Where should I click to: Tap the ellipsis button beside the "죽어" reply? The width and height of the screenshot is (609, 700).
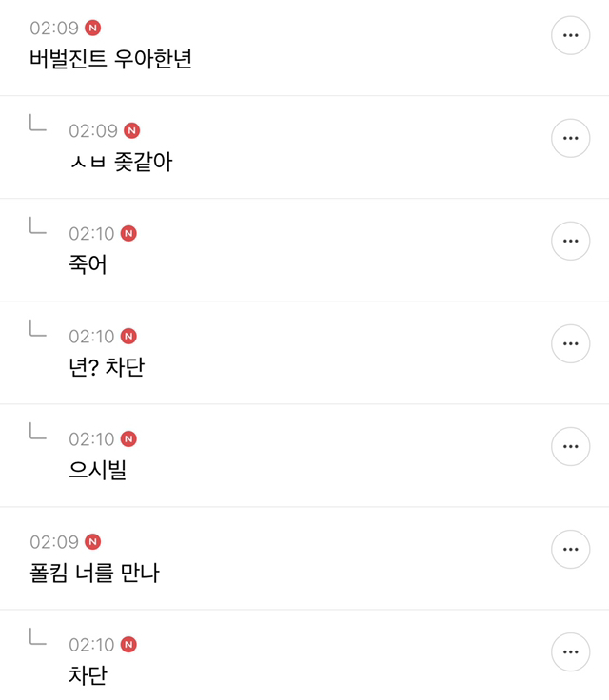pos(571,241)
